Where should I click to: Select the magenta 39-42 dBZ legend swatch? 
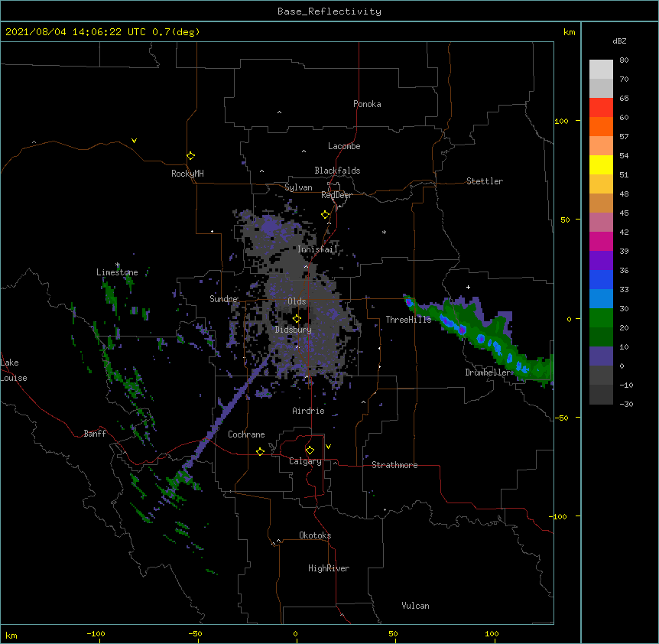(x=601, y=241)
